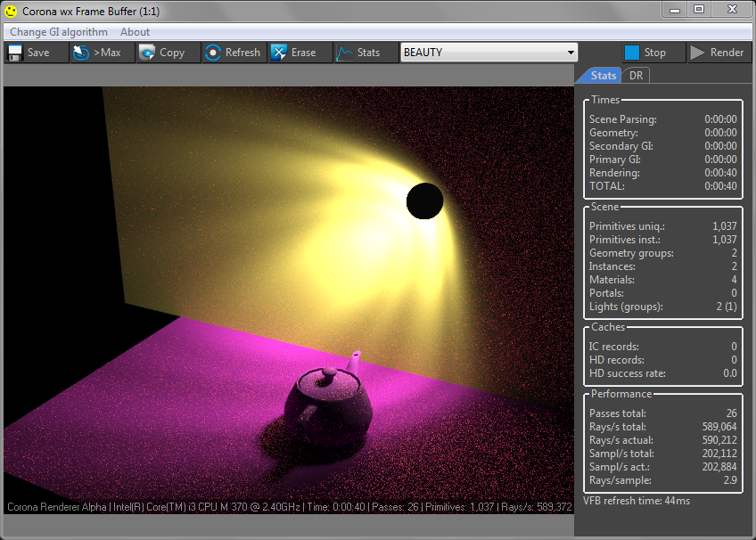Click the Geometry groups label
Screen dimensions: 756x540
[x=631, y=253]
